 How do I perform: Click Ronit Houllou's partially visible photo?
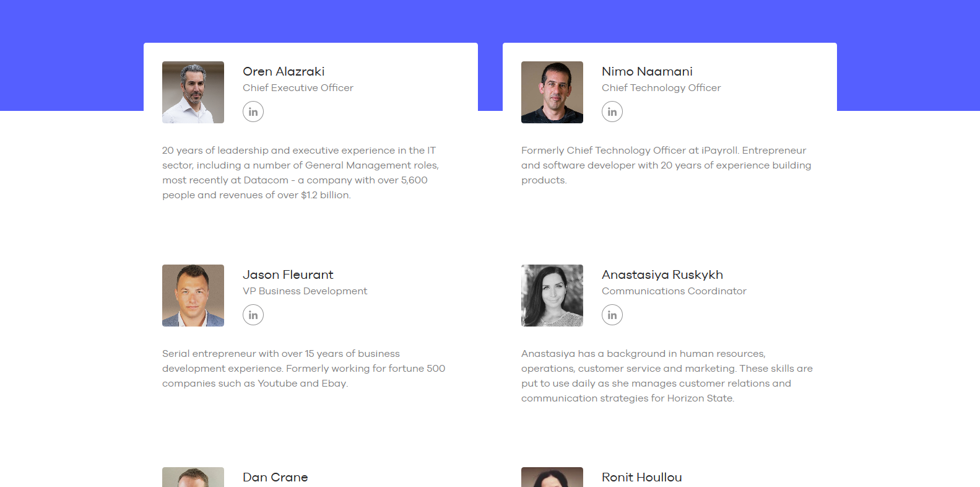tap(552, 477)
